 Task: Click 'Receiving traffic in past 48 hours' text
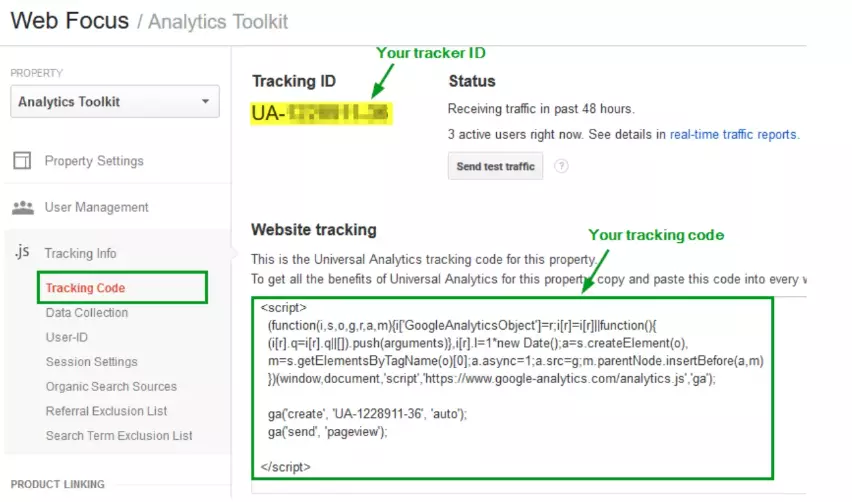coord(541,109)
